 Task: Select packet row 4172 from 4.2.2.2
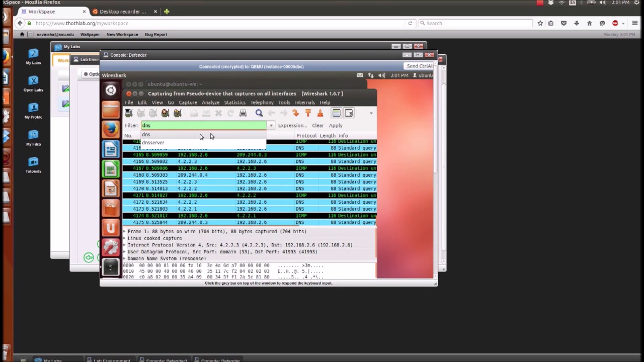250,202
